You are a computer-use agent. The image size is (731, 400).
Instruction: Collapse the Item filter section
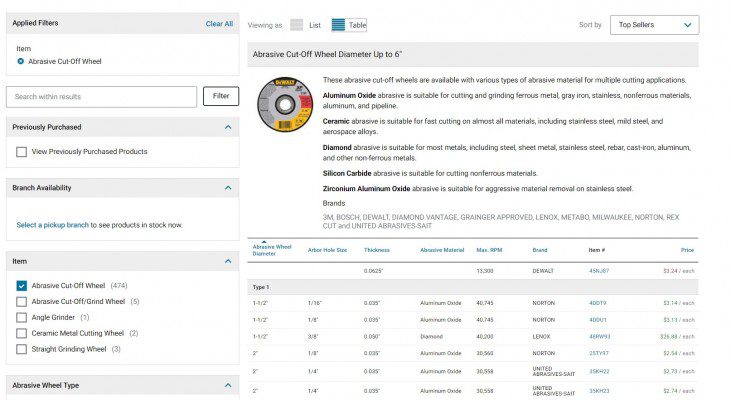227,261
